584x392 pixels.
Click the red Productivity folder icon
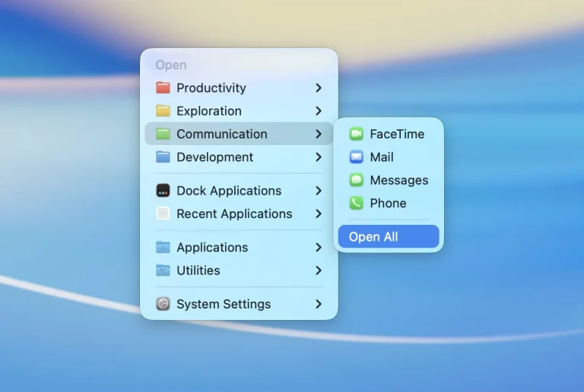(x=163, y=88)
